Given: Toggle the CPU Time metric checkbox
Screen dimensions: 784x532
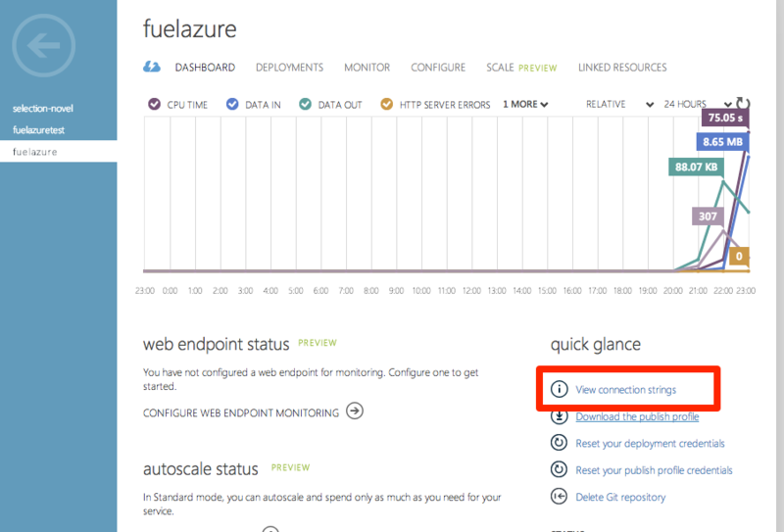Looking at the screenshot, I should (154, 104).
